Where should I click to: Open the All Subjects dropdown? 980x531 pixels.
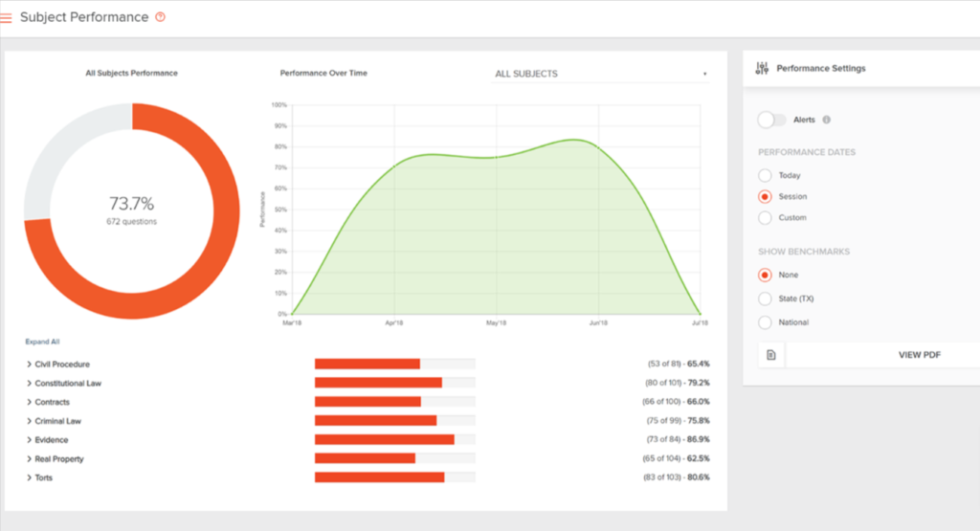pos(600,74)
